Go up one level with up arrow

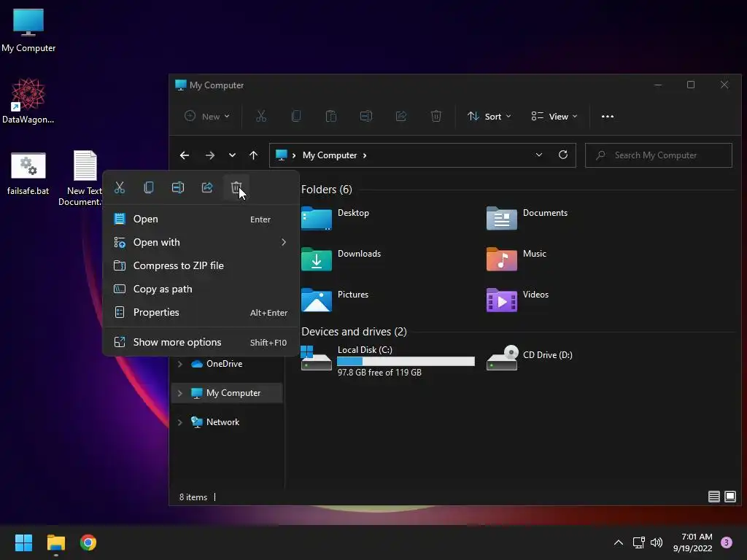tap(253, 156)
